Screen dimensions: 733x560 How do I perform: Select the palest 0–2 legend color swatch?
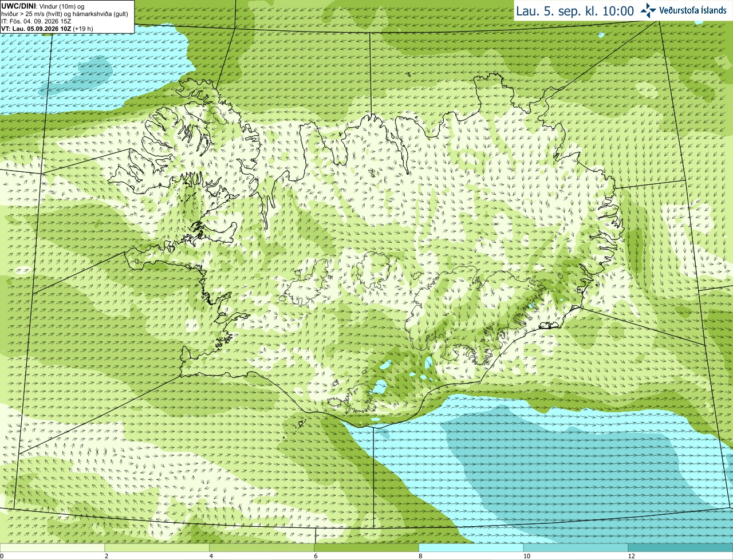[52, 547]
